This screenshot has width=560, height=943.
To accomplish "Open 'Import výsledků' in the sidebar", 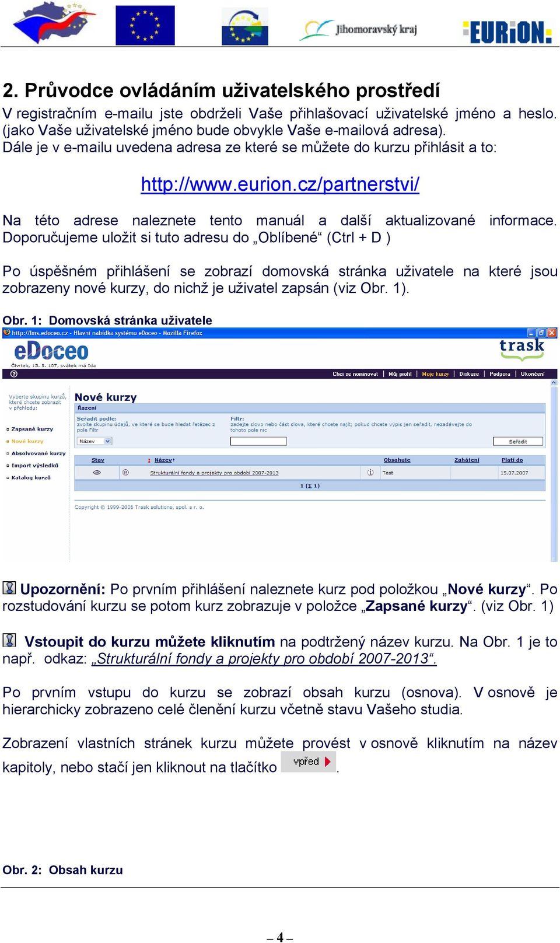I will pos(35,466).
